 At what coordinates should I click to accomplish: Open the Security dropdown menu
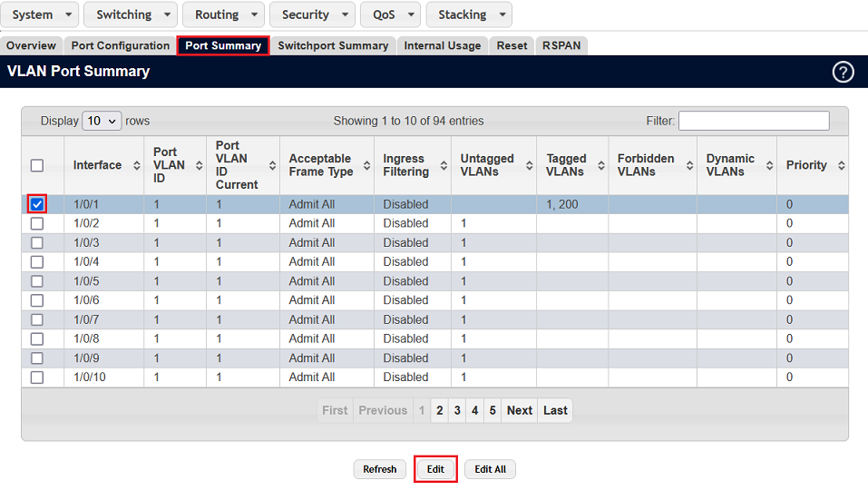pos(312,15)
